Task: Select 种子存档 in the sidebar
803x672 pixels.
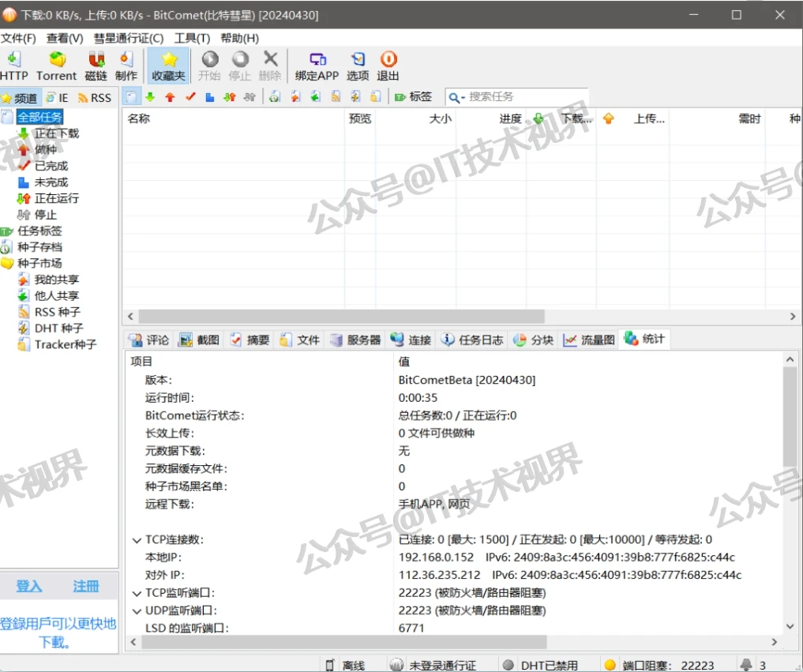Action: click(39, 247)
